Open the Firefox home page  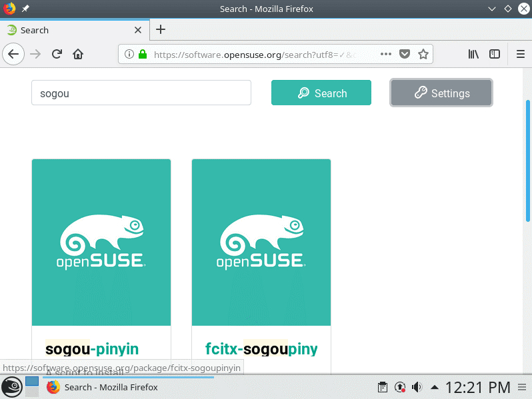pos(78,54)
